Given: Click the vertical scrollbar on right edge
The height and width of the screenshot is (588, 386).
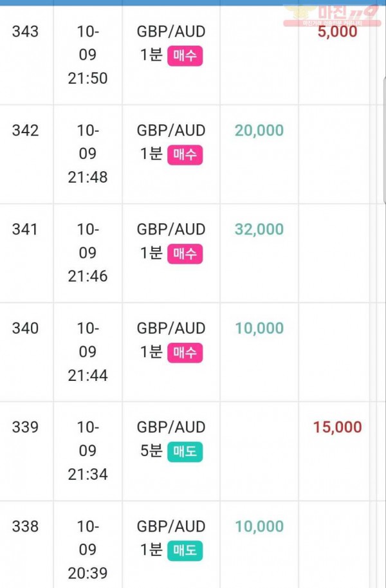Looking at the screenshot, I should tap(384, 141).
